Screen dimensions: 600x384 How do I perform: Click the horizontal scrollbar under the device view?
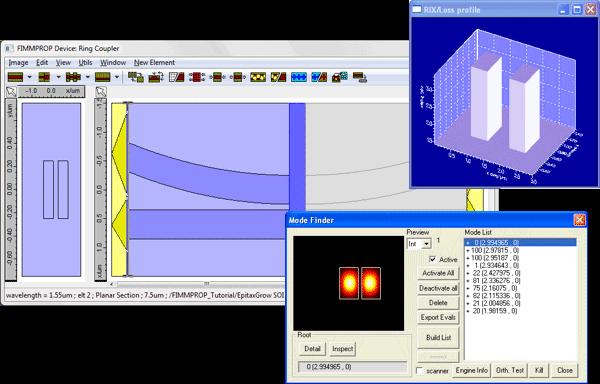pos(199,283)
